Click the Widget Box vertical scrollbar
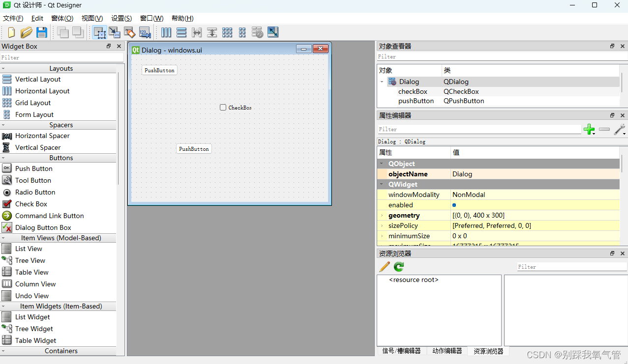This screenshot has width=628, height=364. tap(118, 129)
